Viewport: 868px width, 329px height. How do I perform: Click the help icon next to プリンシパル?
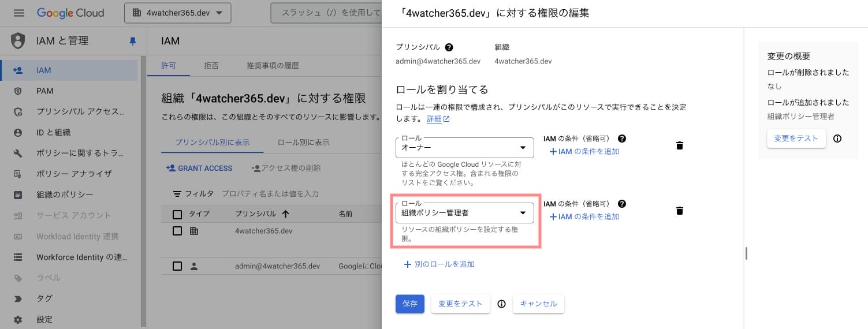(449, 47)
